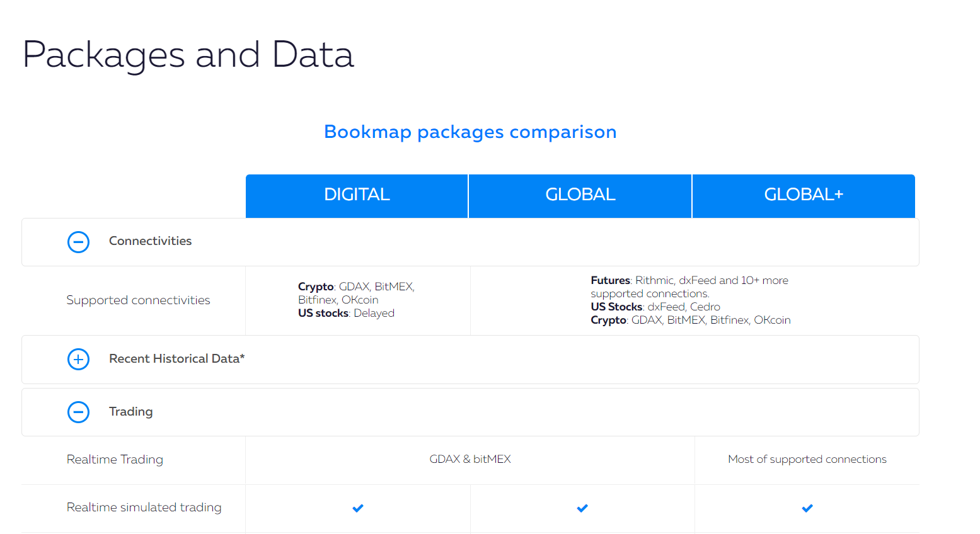Image resolution: width=980 pixels, height=534 pixels.
Task: Click the DIGITAL simulated trading checkmark
Action: click(x=357, y=508)
